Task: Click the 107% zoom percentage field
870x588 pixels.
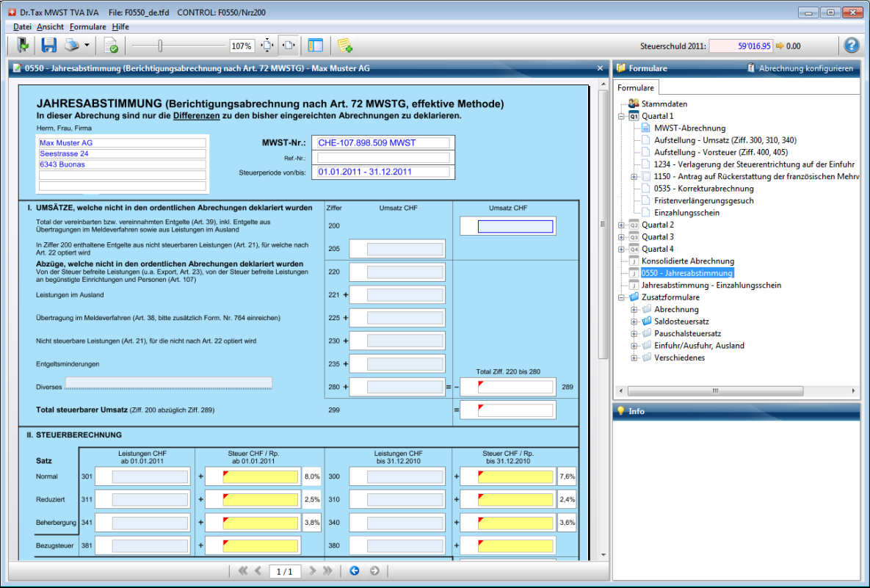Action: click(242, 46)
